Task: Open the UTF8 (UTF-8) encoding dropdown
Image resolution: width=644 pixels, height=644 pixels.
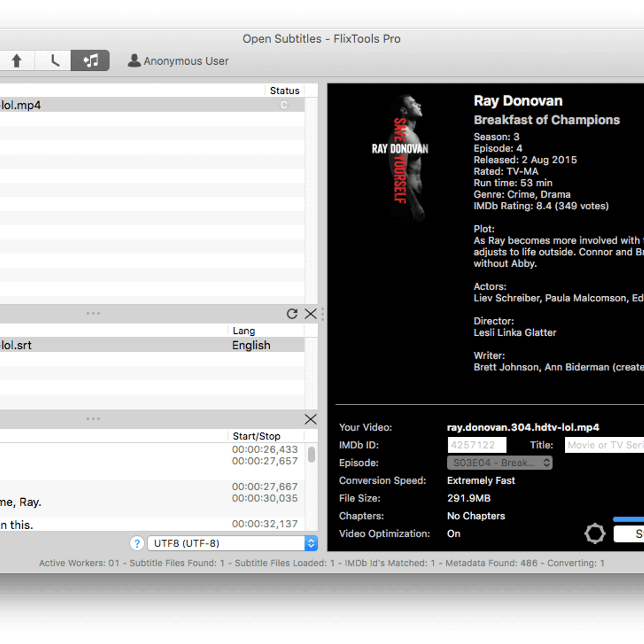Action: pyautogui.click(x=233, y=543)
